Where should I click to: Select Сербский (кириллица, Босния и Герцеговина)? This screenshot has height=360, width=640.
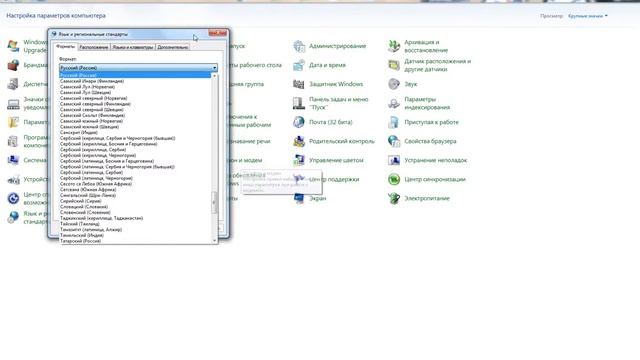point(135,144)
